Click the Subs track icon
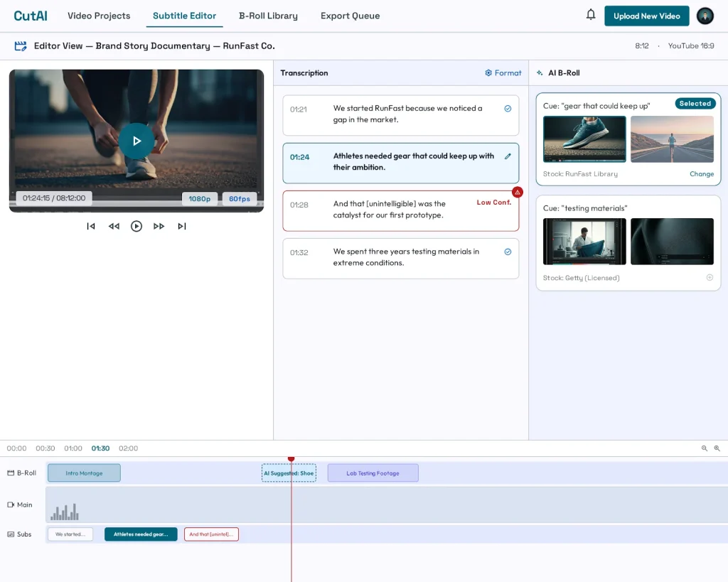Screen dimensions: 728x582 coord(11,534)
